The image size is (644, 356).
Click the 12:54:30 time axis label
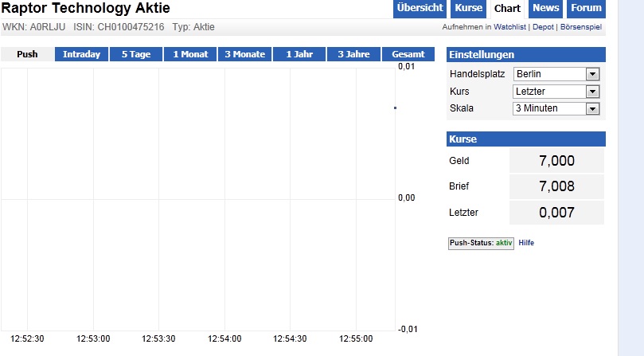[x=290, y=338]
